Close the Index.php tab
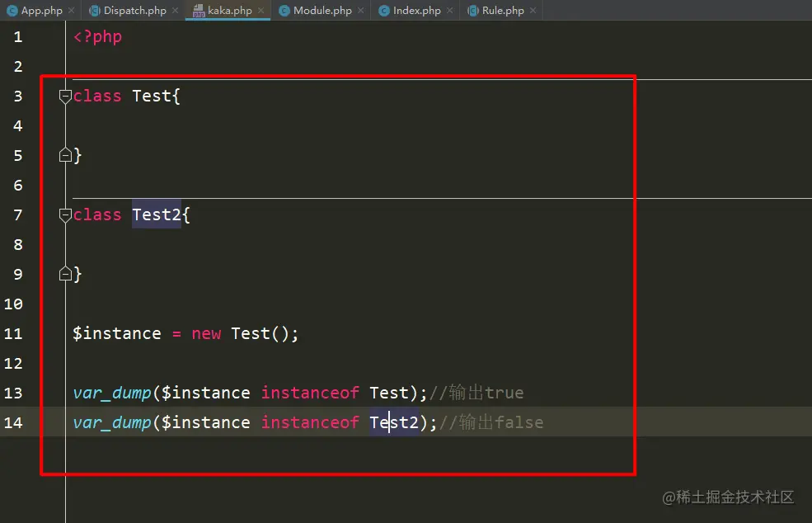This screenshot has height=523, width=812. click(450, 11)
